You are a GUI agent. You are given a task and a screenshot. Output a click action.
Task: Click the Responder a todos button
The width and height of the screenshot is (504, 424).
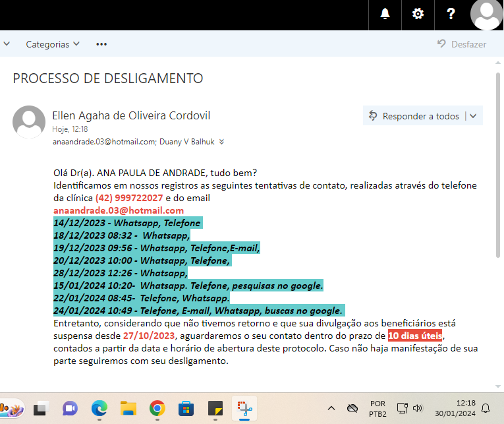[x=414, y=116]
